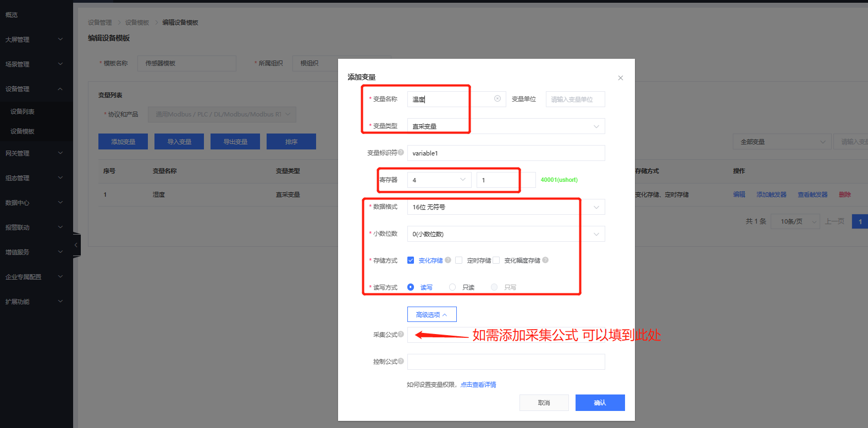868x428 pixels.
Task: Click the help icon beside 变量标识符
Action: pos(401,152)
